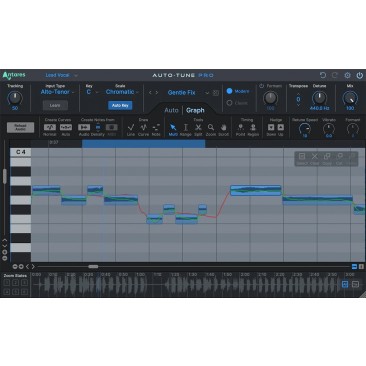Toggle the blue auto-scroll button below graph
The image size is (366, 366).
(354, 266)
